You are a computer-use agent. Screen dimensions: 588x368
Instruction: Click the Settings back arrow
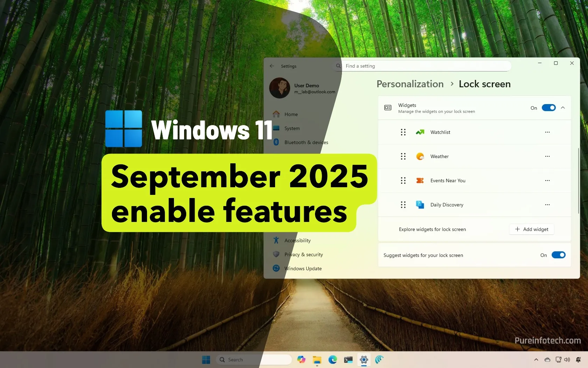coord(272,66)
